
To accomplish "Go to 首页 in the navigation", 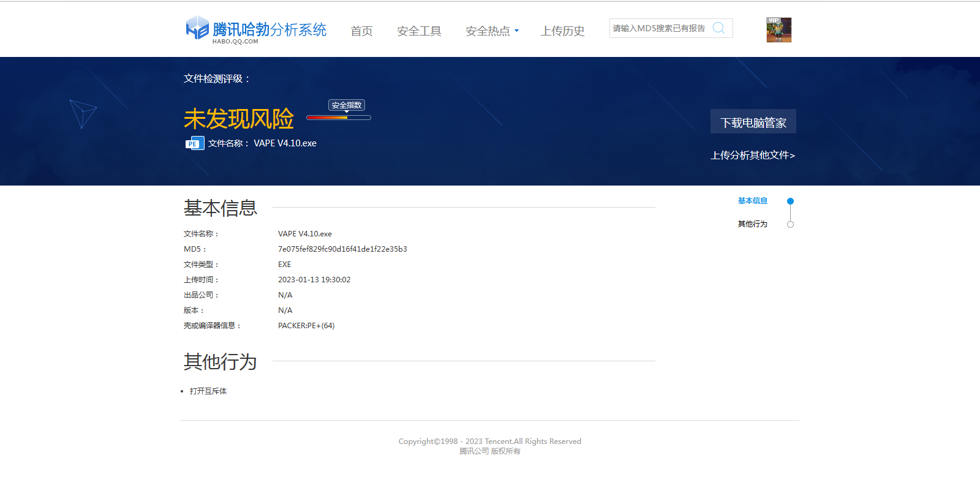I will (361, 31).
